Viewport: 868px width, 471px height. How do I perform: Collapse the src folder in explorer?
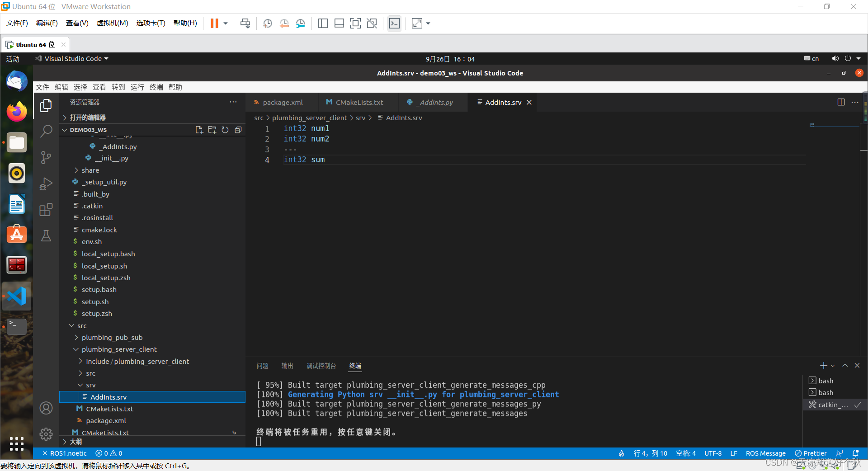click(x=82, y=326)
